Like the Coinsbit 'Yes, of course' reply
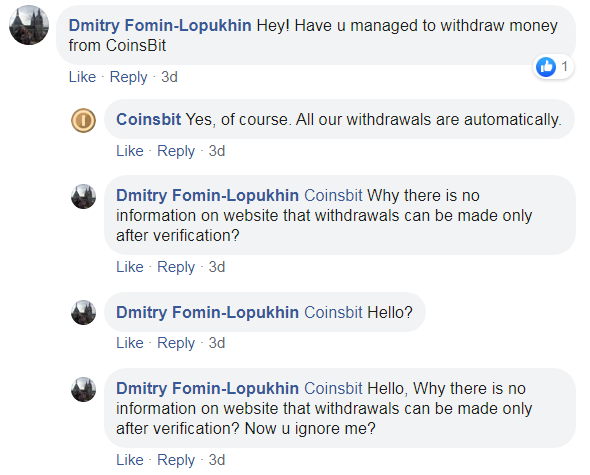590x475 pixels. point(130,151)
